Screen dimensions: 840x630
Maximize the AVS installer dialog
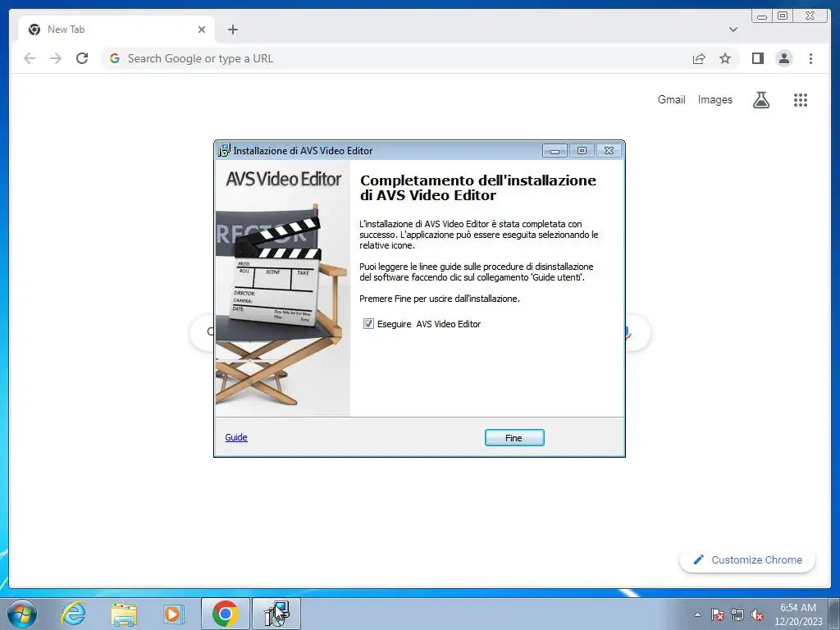582,151
